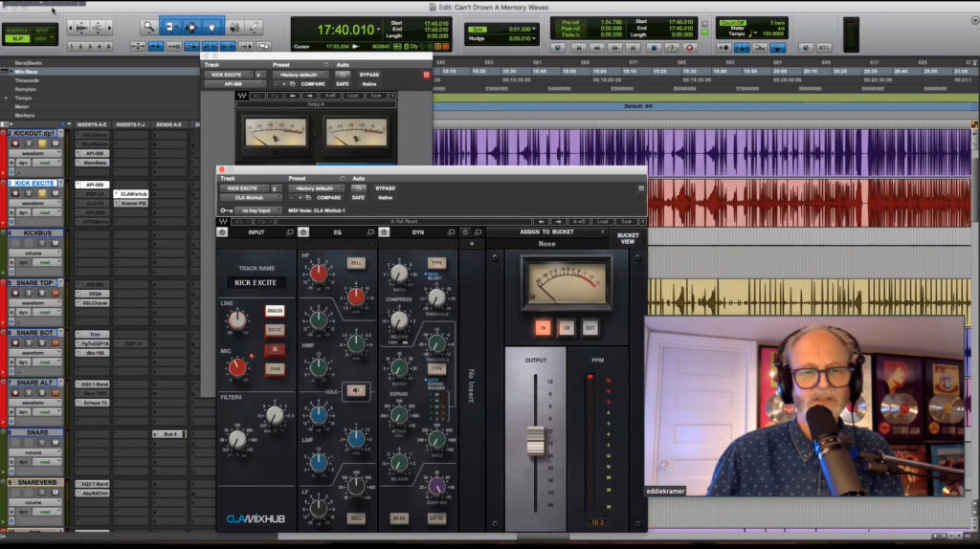Click the MTC button in the transport

[x=824, y=48]
